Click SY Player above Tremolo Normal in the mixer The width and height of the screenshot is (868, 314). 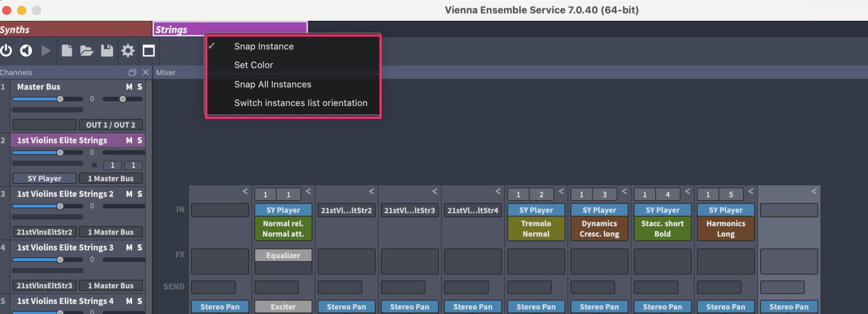tap(536, 210)
